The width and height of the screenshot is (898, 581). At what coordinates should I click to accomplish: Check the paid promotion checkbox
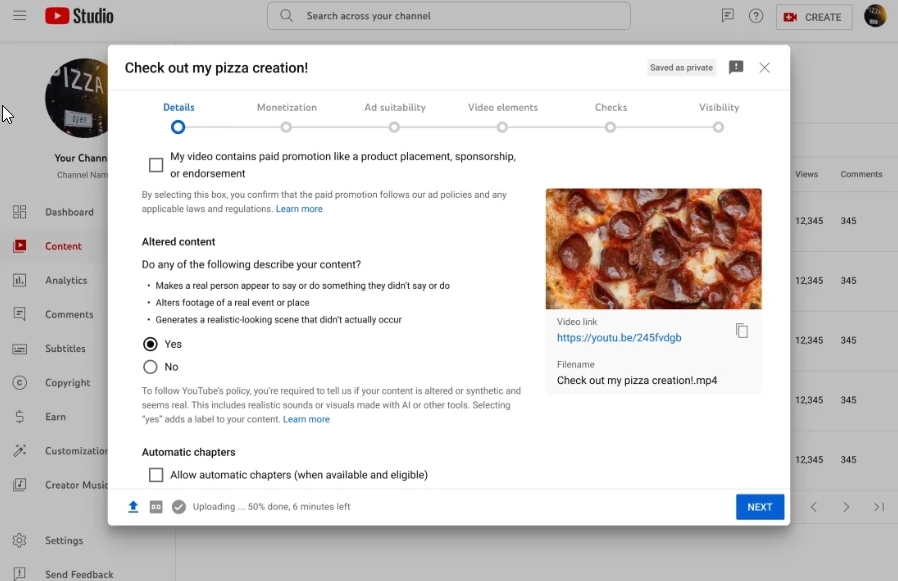pos(156,165)
